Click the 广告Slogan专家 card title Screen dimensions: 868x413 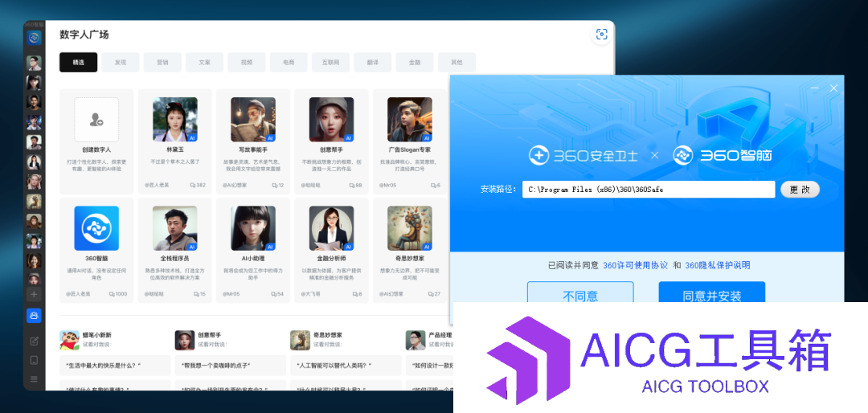[410, 150]
